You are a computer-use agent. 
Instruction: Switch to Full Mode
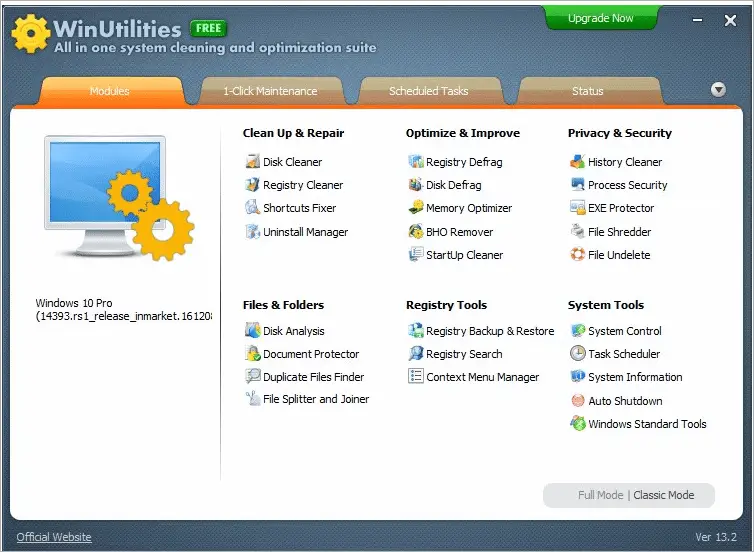click(x=601, y=495)
